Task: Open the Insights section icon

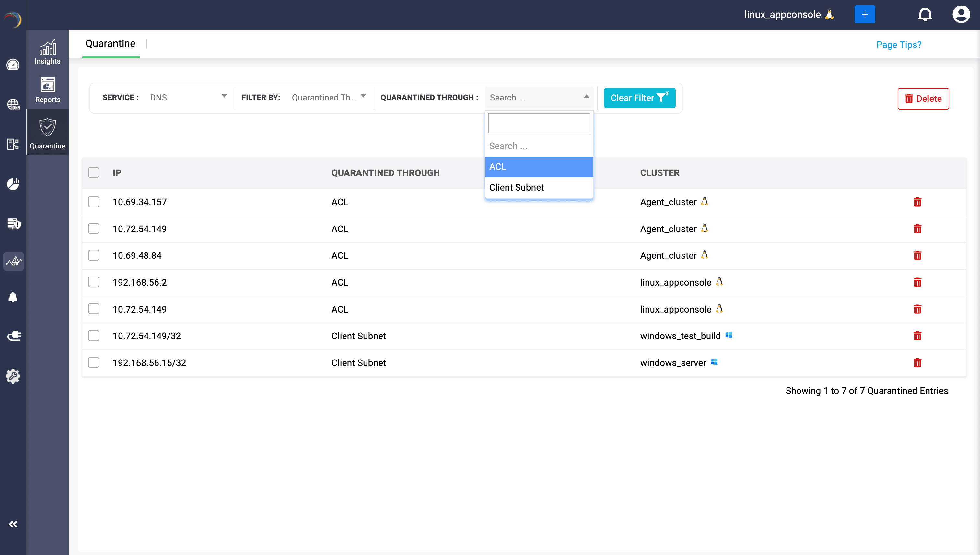Action: [x=47, y=52]
